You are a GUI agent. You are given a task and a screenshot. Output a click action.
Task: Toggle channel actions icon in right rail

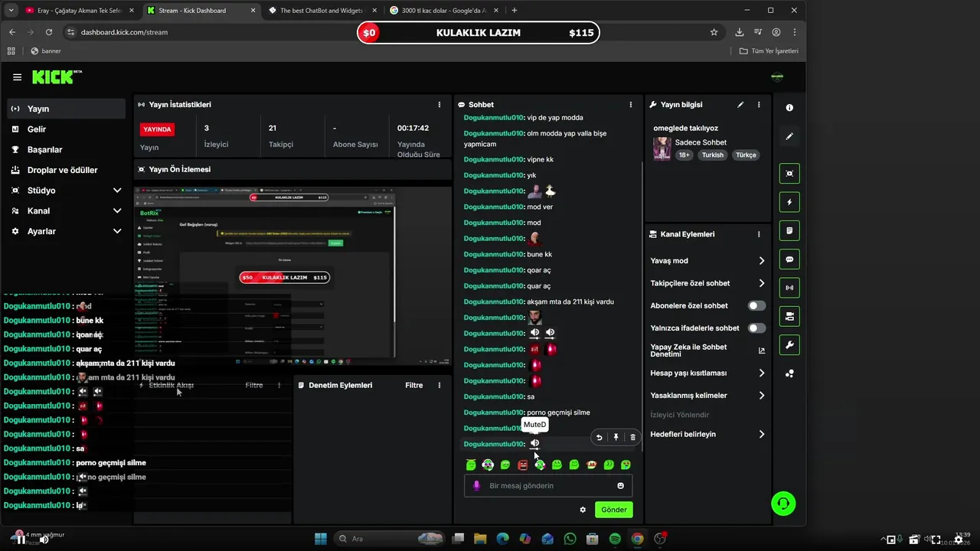pos(789,316)
